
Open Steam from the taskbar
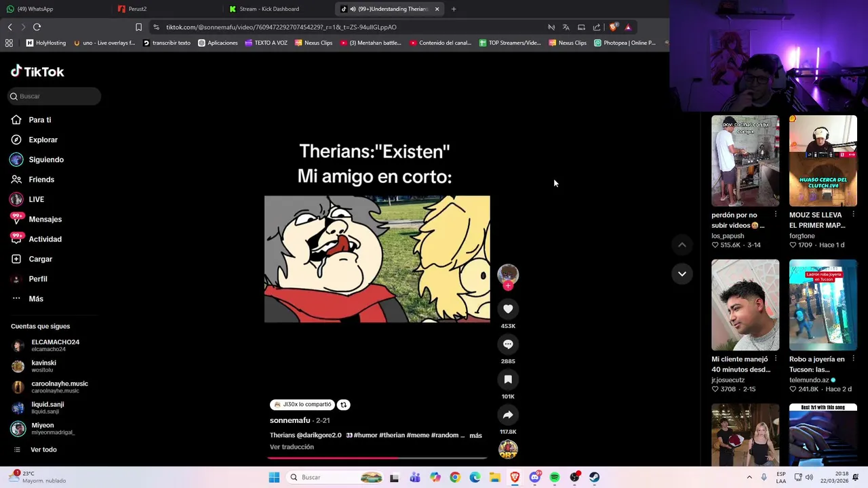tap(594, 477)
